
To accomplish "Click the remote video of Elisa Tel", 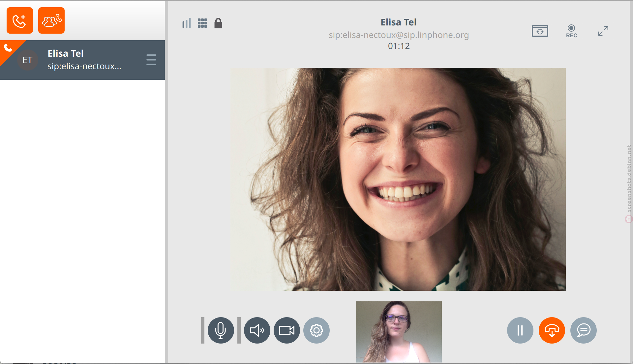I will click(x=398, y=179).
